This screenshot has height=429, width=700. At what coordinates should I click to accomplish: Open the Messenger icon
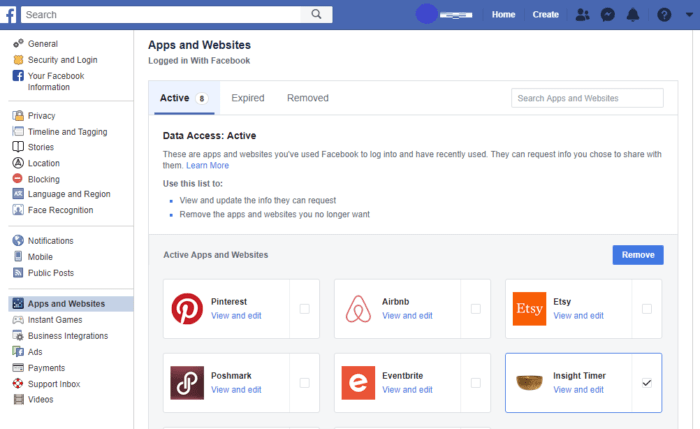608,15
